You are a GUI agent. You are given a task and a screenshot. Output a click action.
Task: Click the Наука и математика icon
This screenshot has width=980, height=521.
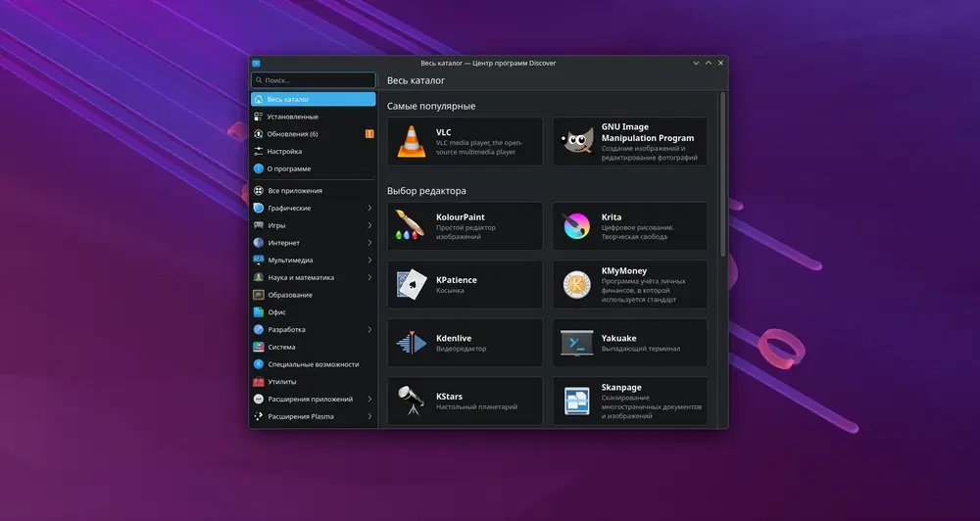[x=258, y=277]
